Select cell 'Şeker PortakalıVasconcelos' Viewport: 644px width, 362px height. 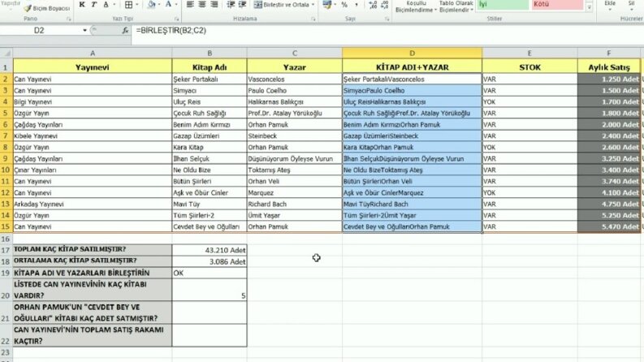[x=412, y=80]
